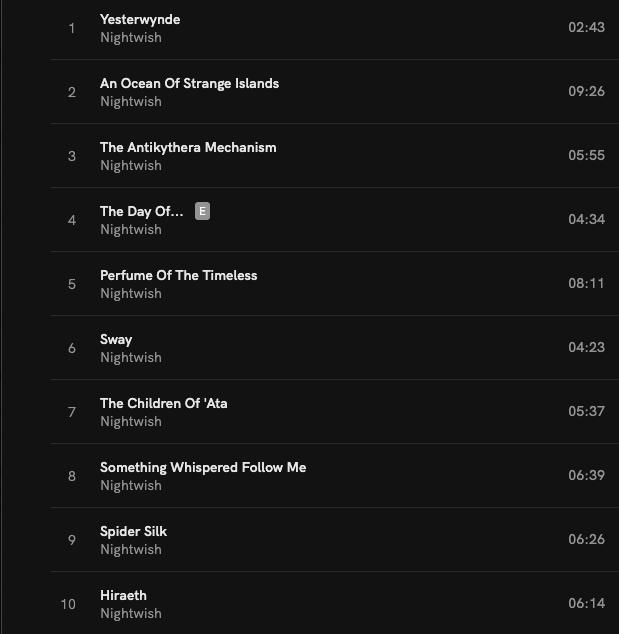Click the 05:55 duration of track three
Image resolution: width=619 pixels, height=634 pixels.
pos(586,156)
